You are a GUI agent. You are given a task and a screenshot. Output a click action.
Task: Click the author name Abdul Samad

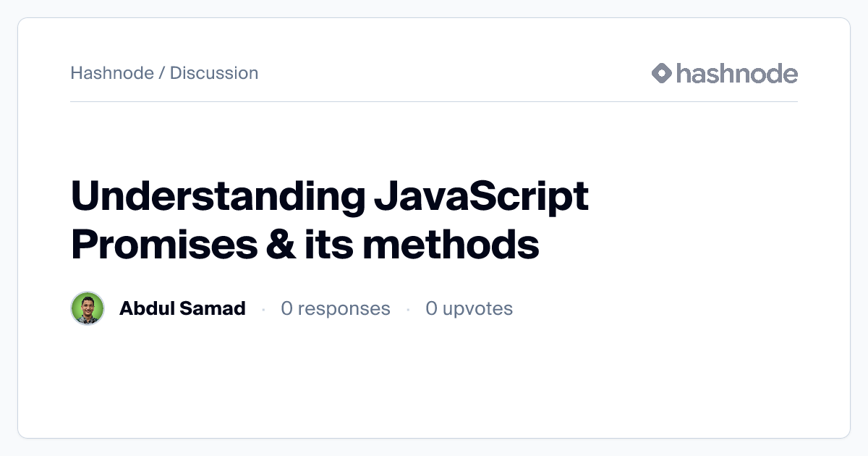click(x=182, y=308)
